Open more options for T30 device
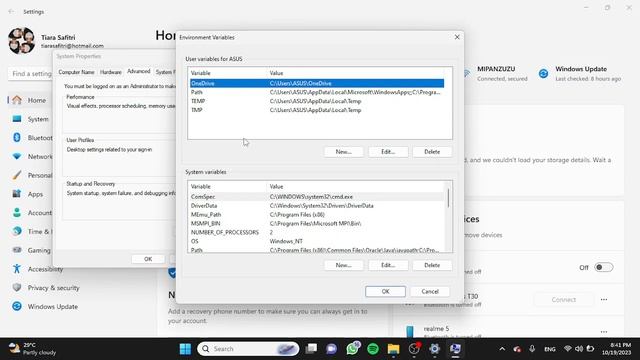The width and height of the screenshot is (640, 360). (604, 300)
